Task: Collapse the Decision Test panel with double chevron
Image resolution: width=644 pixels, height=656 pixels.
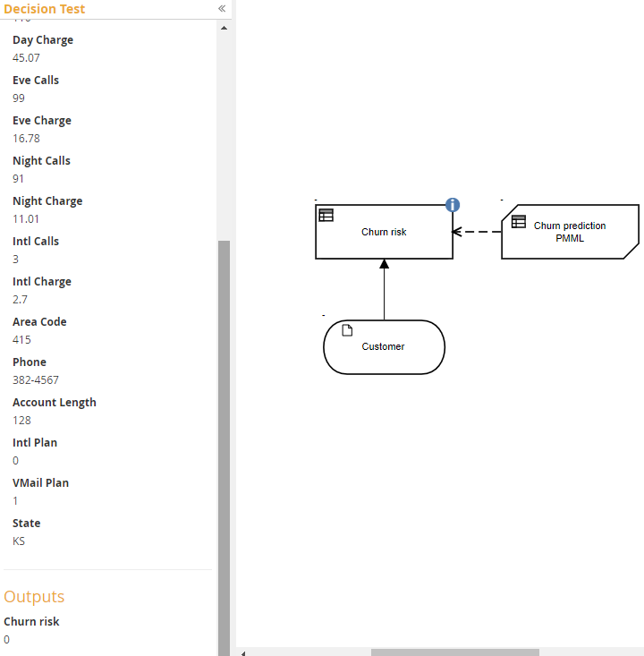Action: [x=222, y=8]
